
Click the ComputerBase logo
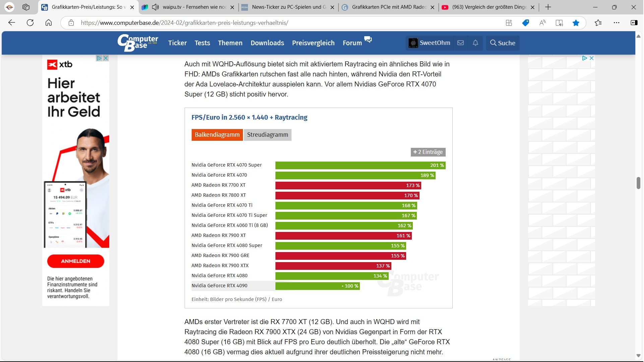tap(138, 43)
